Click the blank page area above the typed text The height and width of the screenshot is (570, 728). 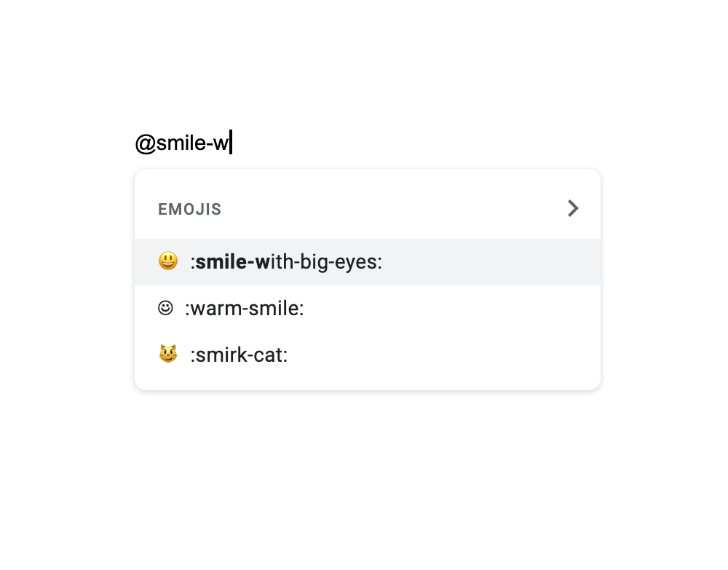tap(364, 66)
